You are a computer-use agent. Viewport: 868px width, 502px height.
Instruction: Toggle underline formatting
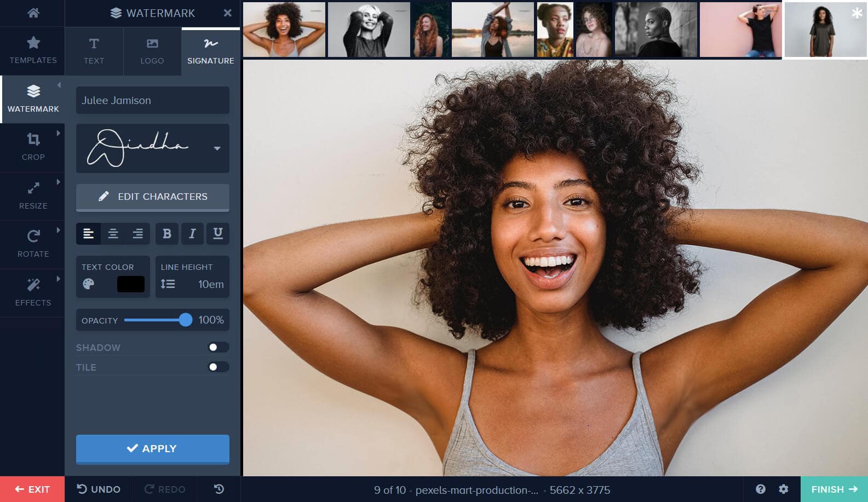coord(217,234)
